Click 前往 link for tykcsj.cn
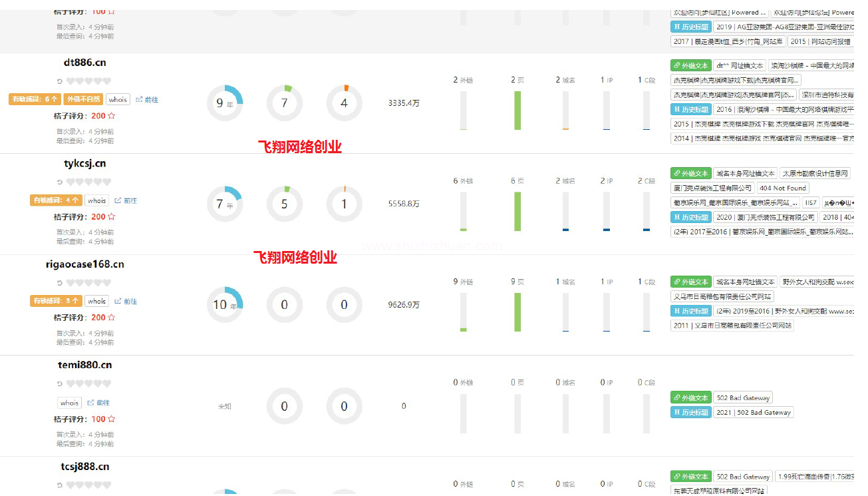 [x=126, y=200]
